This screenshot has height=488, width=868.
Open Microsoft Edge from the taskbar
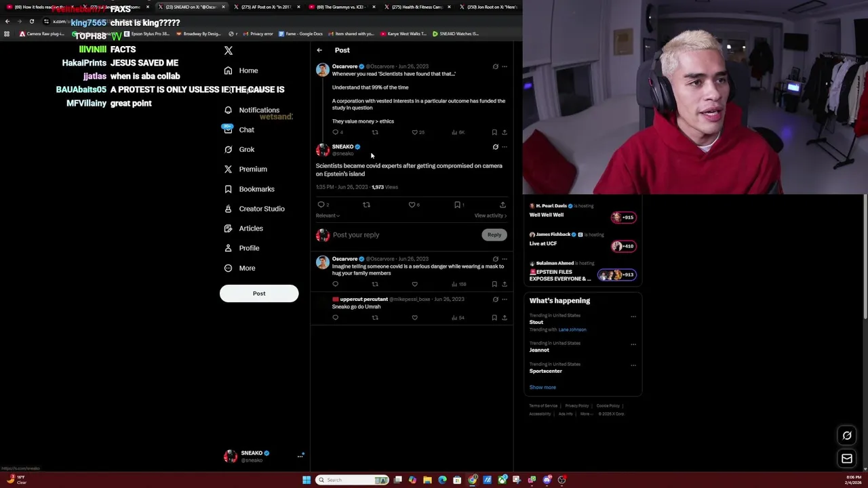[x=442, y=480]
